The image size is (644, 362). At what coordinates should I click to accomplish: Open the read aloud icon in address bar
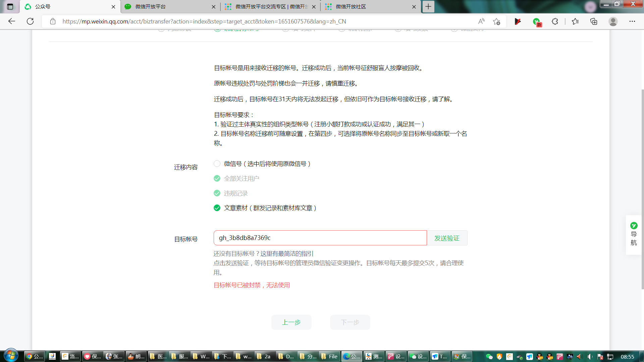(x=481, y=21)
